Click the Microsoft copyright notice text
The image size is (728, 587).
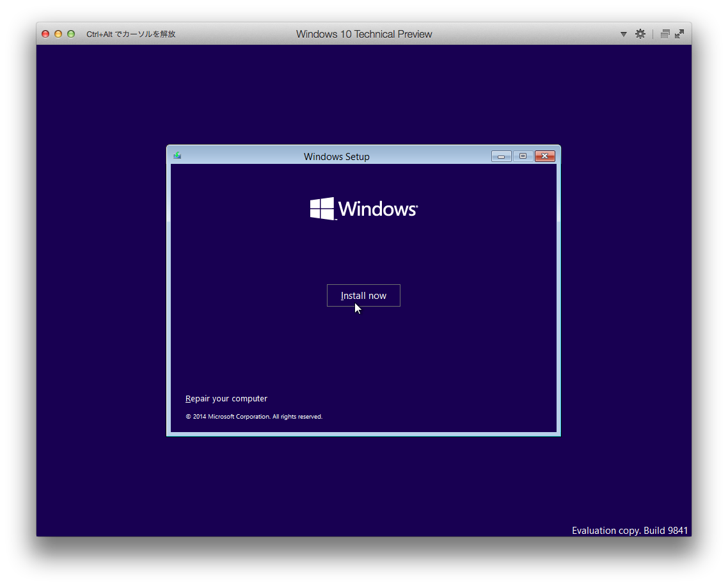click(x=254, y=417)
